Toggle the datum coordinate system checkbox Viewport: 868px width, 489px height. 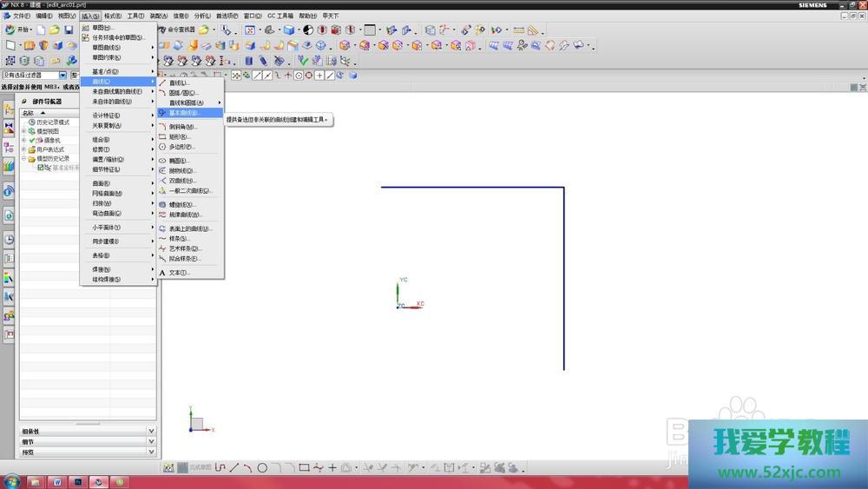click(41, 168)
